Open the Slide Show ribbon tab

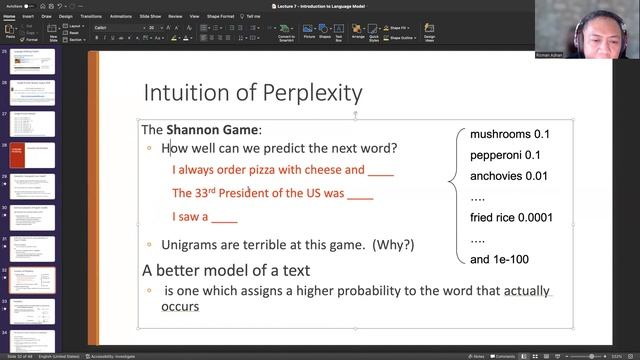click(x=150, y=16)
